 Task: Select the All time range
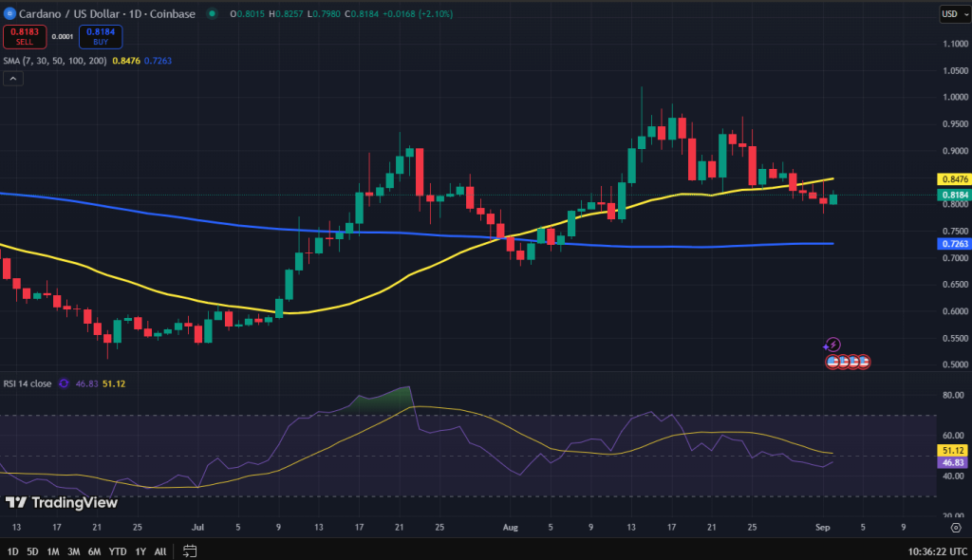click(159, 551)
